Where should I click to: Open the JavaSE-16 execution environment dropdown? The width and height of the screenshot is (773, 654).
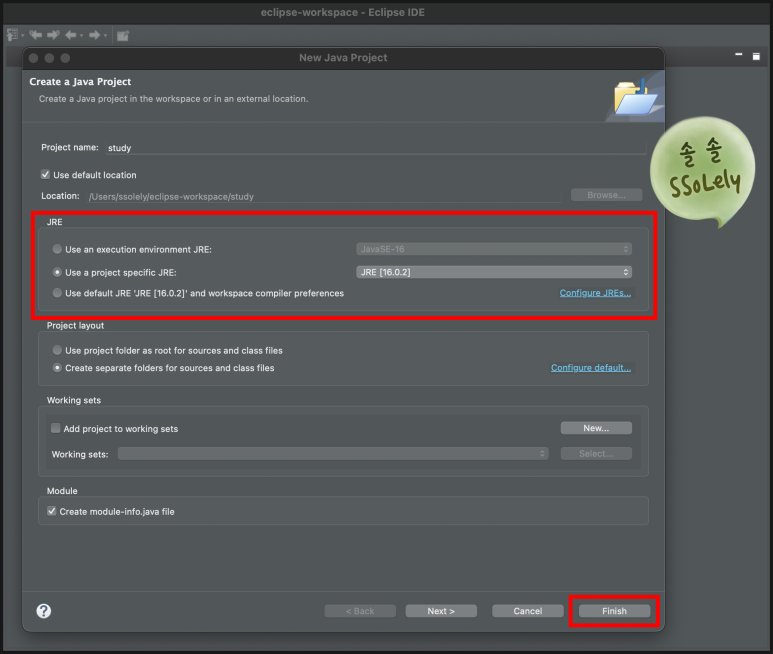click(494, 249)
